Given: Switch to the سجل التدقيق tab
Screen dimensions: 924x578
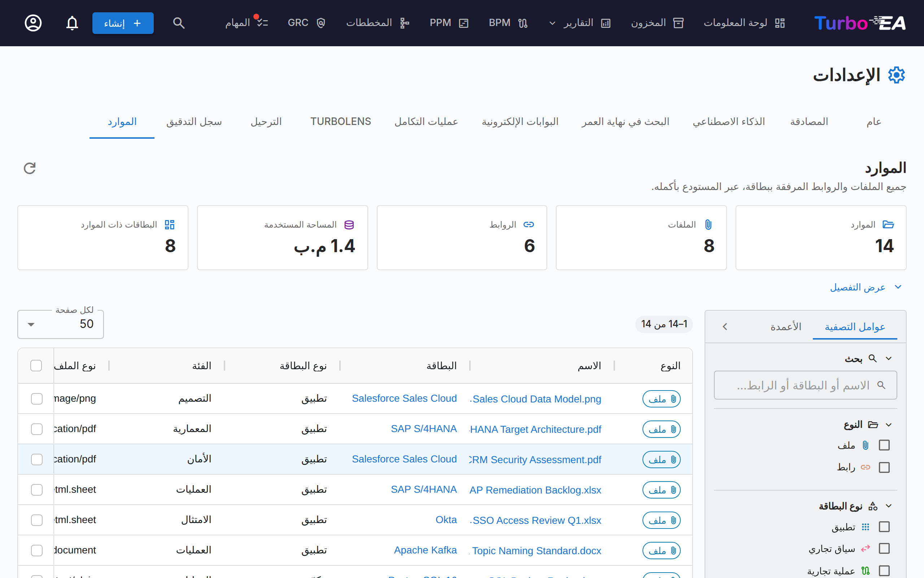Looking at the screenshot, I should 194,122.
